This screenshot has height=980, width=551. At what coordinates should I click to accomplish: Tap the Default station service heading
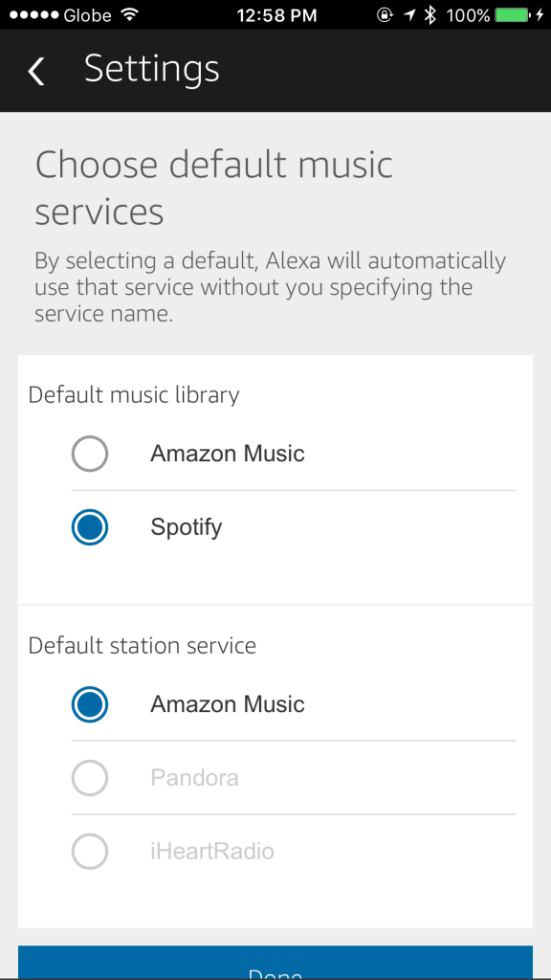point(143,645)
